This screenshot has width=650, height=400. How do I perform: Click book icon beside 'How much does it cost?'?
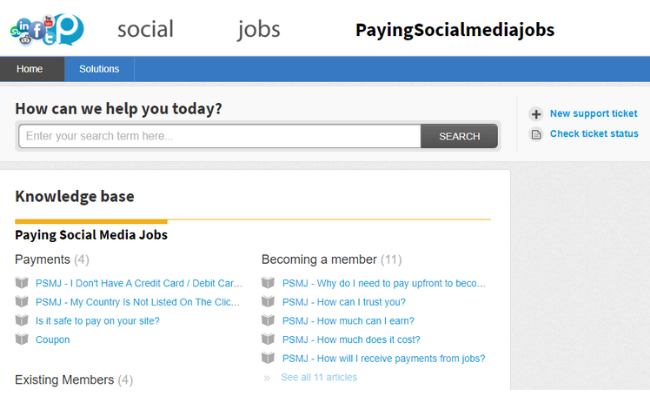tap(268, 339)
